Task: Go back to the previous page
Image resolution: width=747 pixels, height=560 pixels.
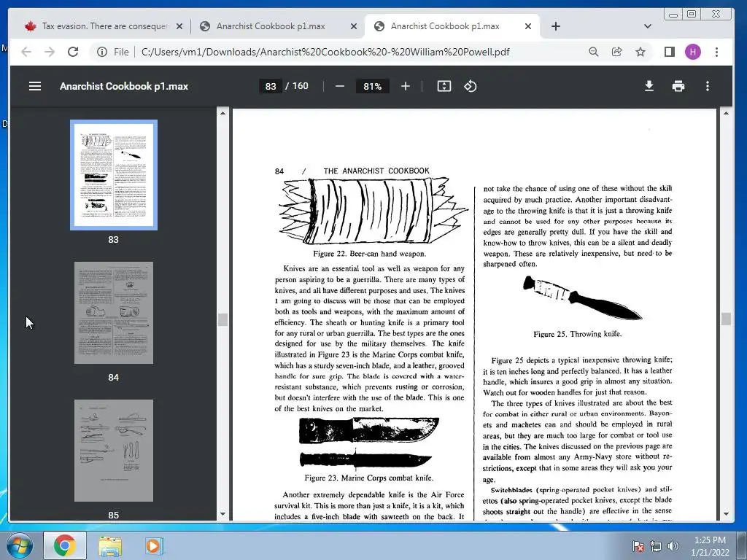Action: coord(26,52)
